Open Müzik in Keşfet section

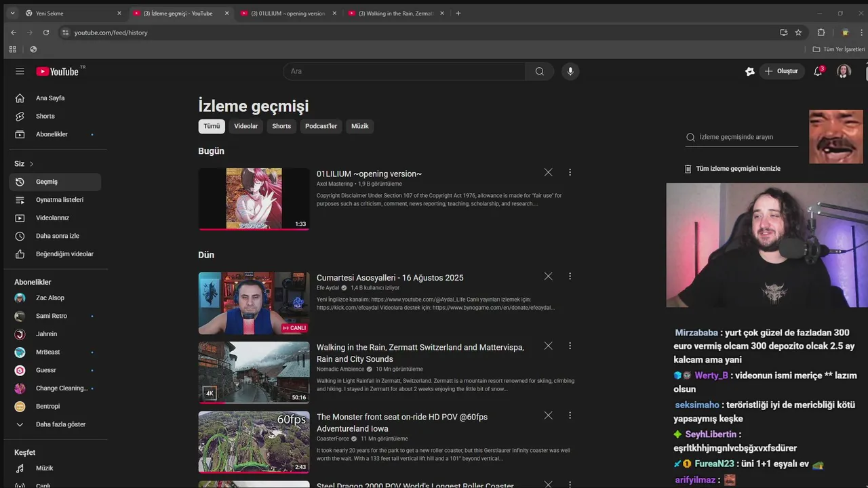point(55,468)
